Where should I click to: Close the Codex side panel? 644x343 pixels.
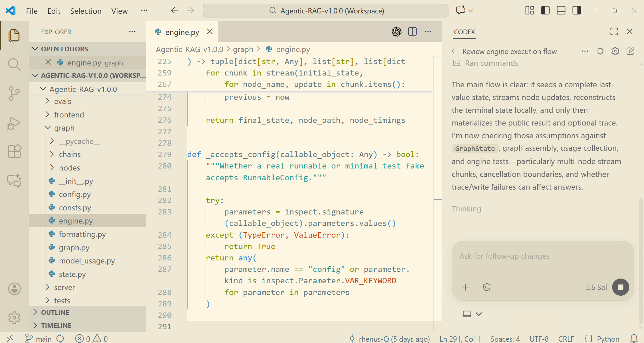tap(630, 32)
